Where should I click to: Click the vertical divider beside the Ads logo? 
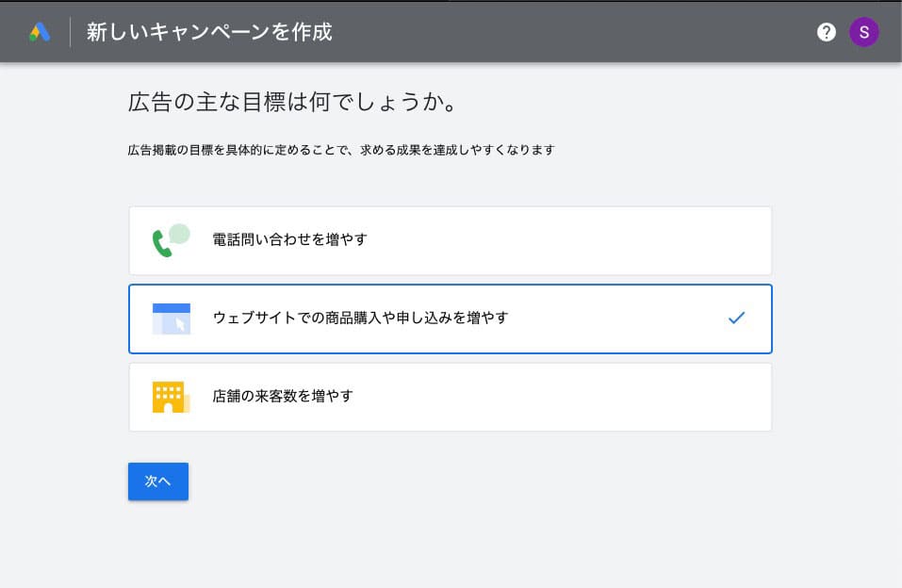70,32
